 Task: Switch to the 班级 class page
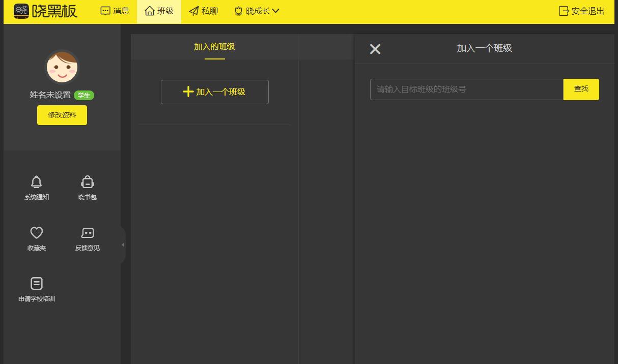159,11
